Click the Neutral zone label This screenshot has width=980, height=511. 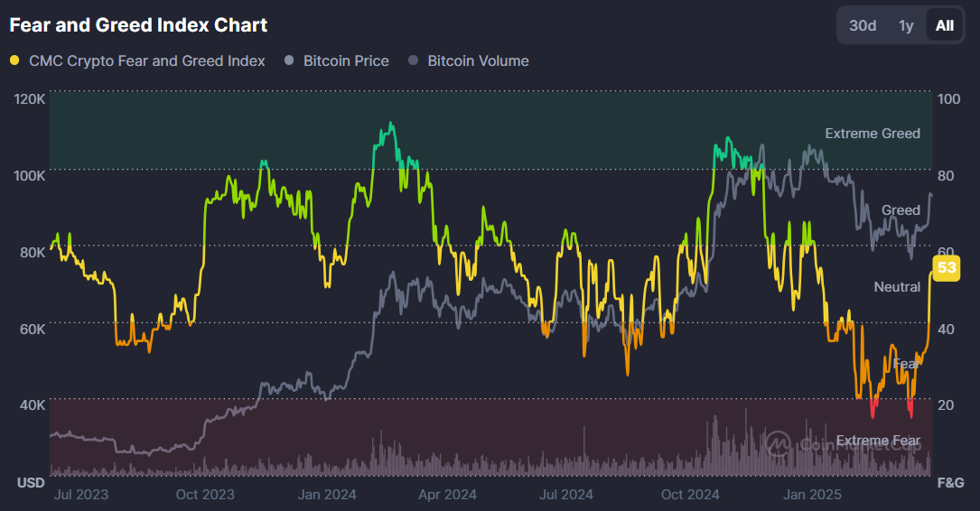897,287
